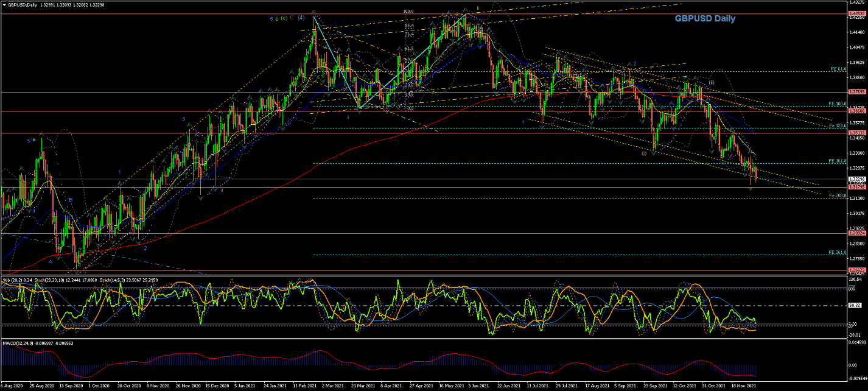Click the -0.009549 MACD axis value
This screenshot has width=868, height=391.
pos(856,378)
